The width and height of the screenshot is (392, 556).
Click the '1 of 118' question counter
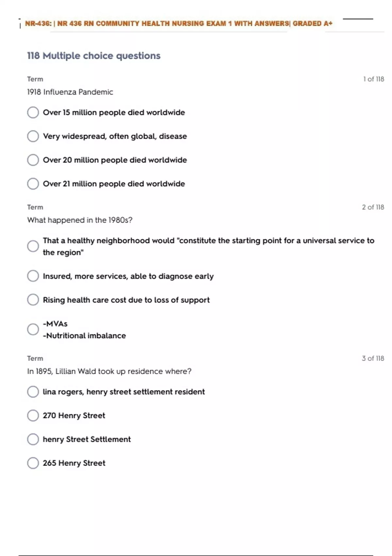(373, 79)
